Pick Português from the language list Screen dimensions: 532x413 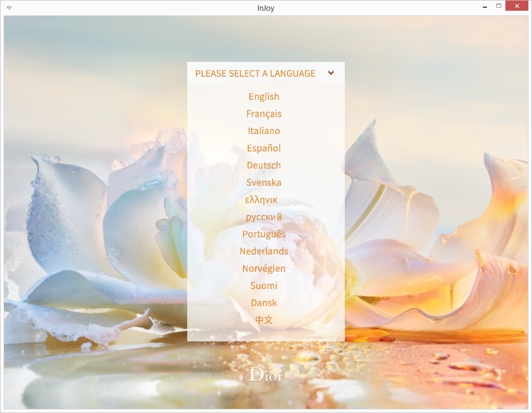(x=263, y=234)
